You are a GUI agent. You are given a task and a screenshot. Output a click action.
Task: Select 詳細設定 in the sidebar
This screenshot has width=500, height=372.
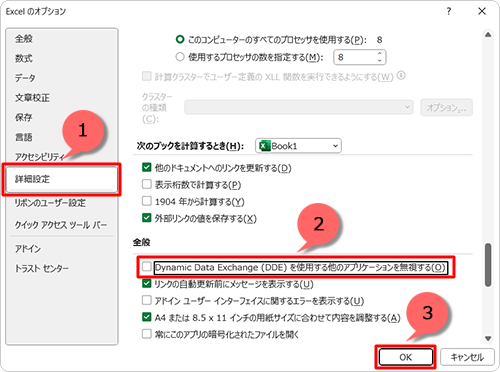62,179
